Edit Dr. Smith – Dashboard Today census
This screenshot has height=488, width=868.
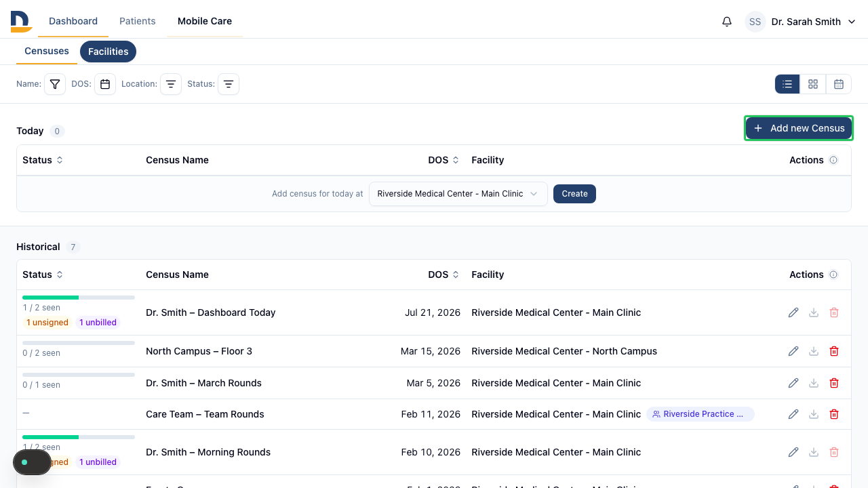click(793, 312)
